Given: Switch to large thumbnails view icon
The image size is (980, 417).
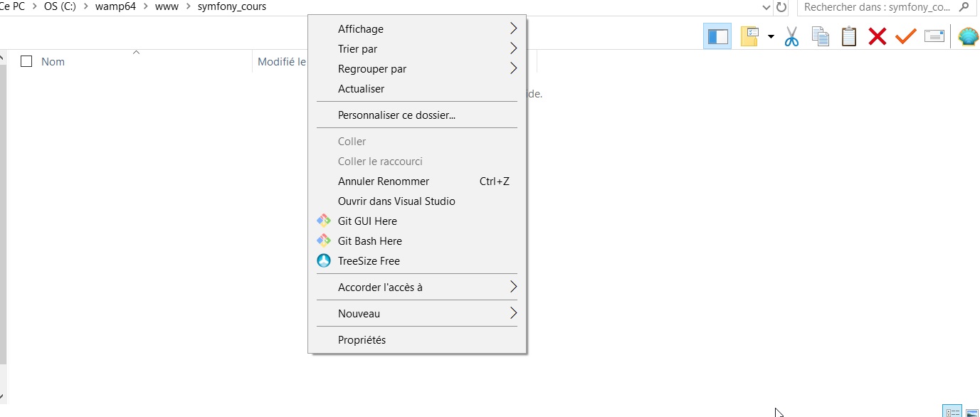Looking at the screenshot, I should 971,411.
